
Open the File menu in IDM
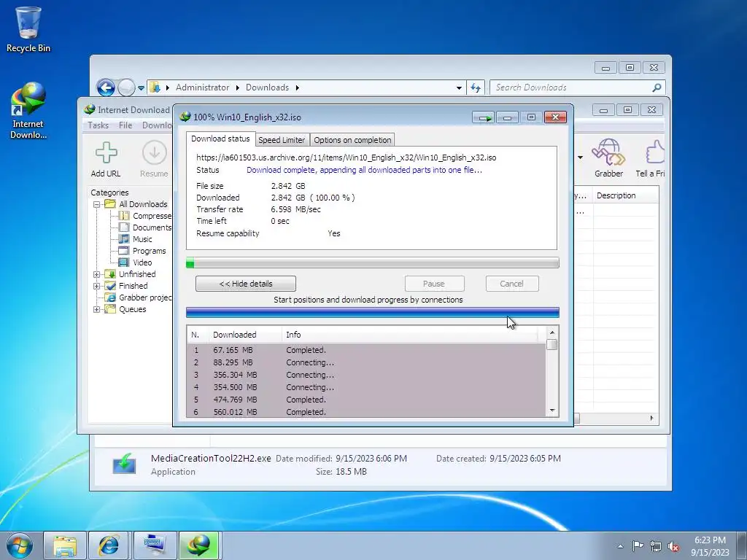point(125,125)
